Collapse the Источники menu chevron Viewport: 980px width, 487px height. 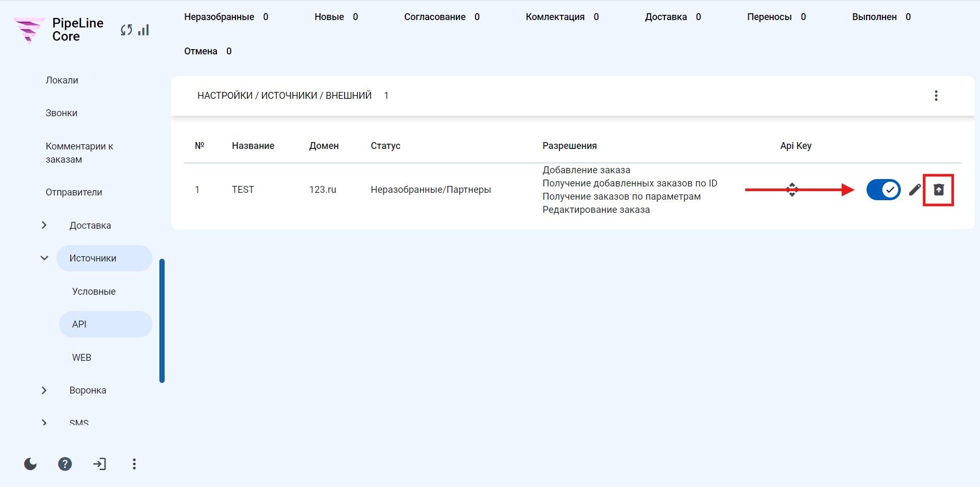click(x=44, y=258)
